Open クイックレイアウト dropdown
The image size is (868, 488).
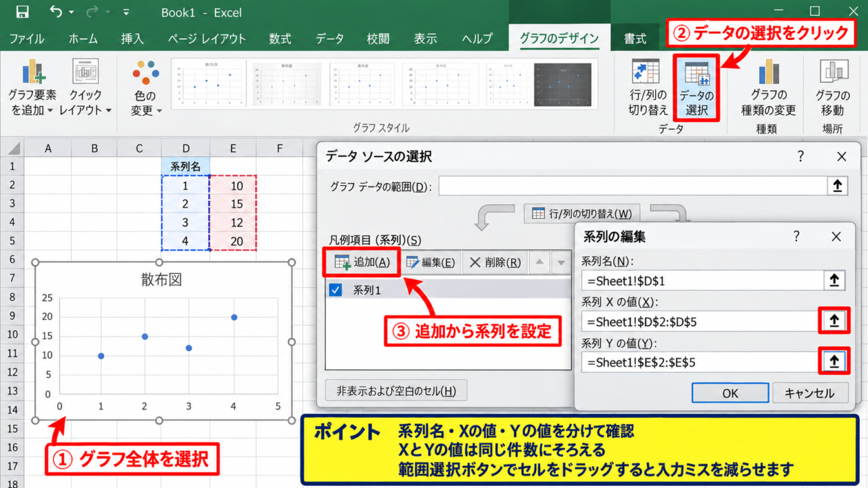pos(85,88)
